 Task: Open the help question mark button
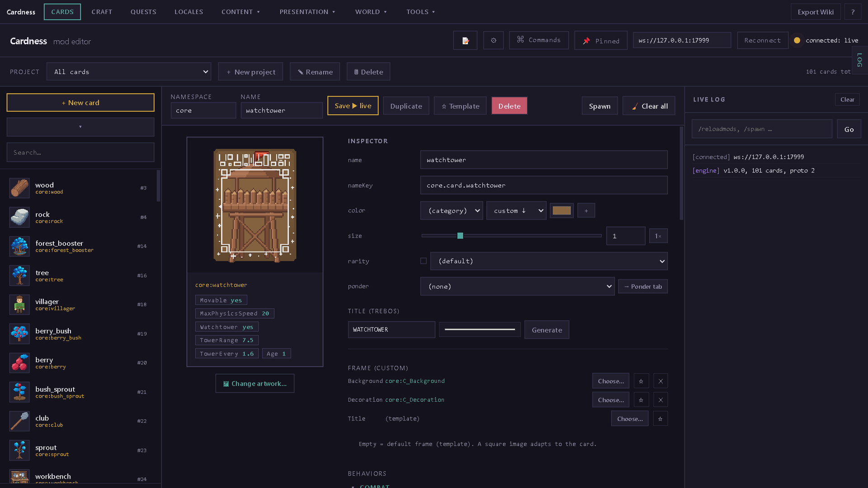pos(853,12)
